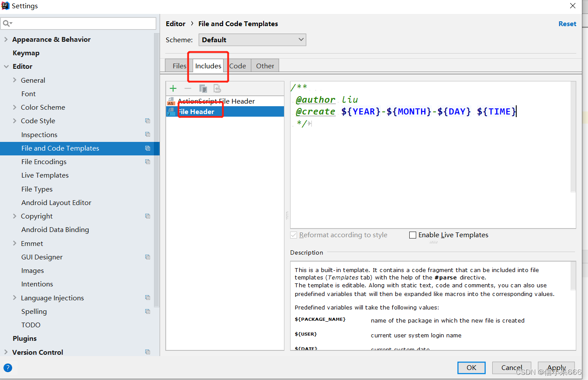The width and height of the screenshot is (588, 380).
Task: Select File and Code Templates item
Action: (80, 148)
